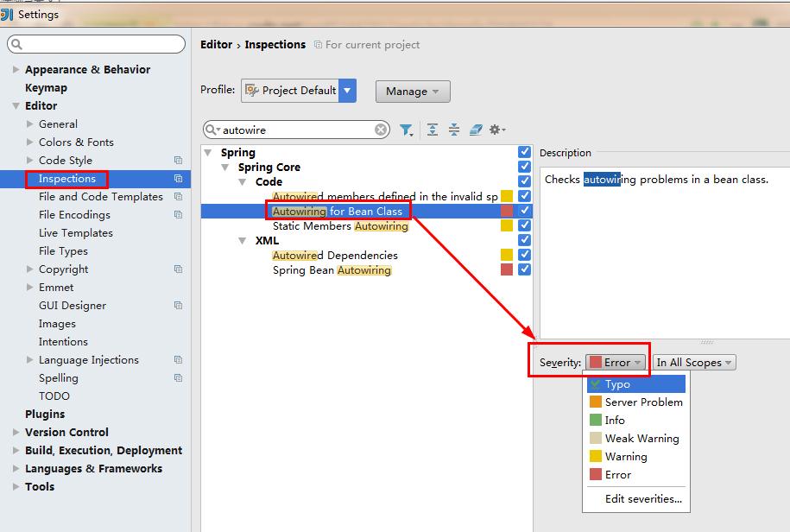Image resolution: width=790 pixels, height=532 pixels.
Task: Click the expand all tree icon
Action: pyautogui.click(x=433, y=130)
